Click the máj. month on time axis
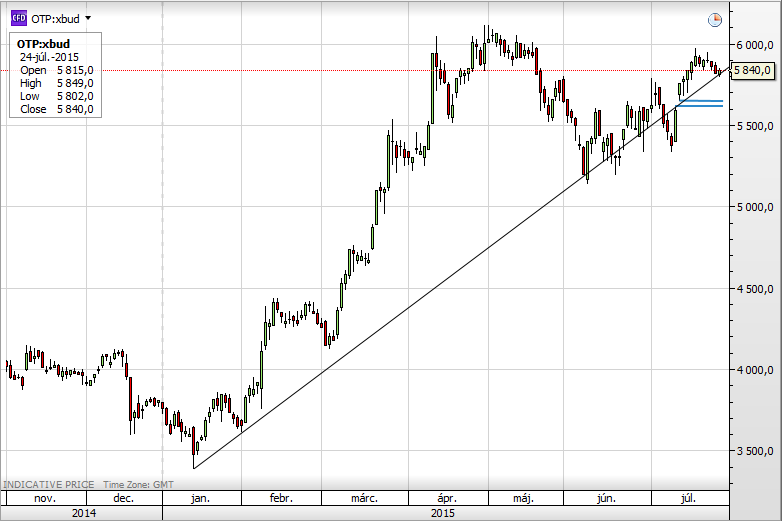Screen dimensions: 782x522 tap(524, 498)
